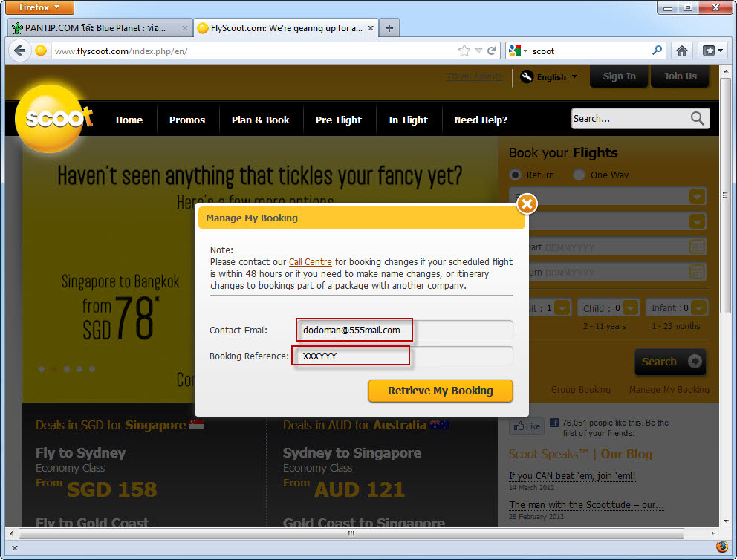Viewport: 737px width, 560px height.
Task: Click the horizontal scrollbar right arrow
Action: 712,533
